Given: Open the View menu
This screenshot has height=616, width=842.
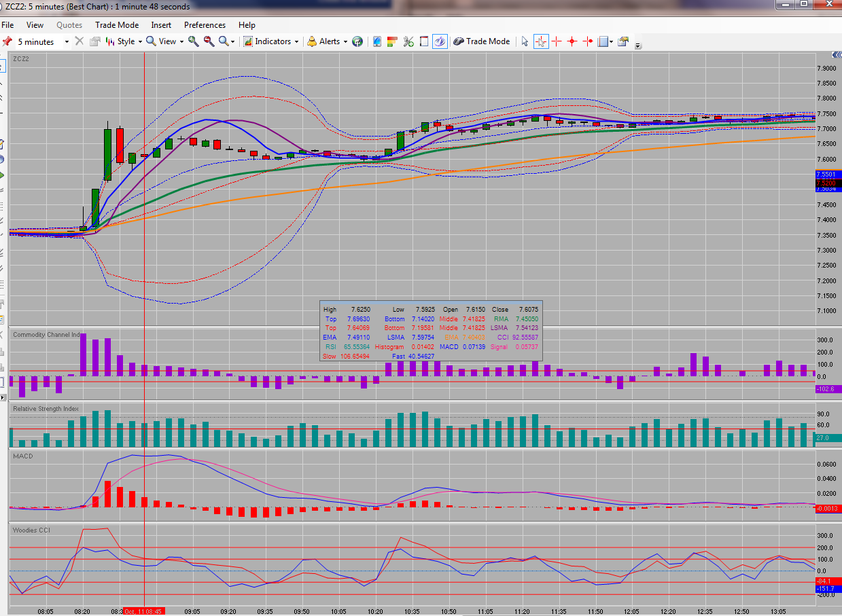Looking at the screenshot, I should [35, 25].
